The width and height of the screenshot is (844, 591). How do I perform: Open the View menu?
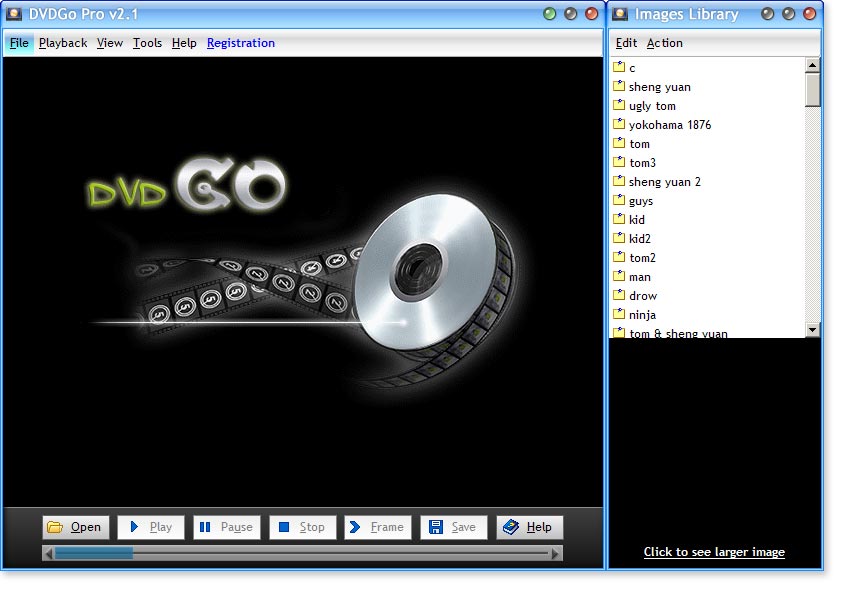110,43
